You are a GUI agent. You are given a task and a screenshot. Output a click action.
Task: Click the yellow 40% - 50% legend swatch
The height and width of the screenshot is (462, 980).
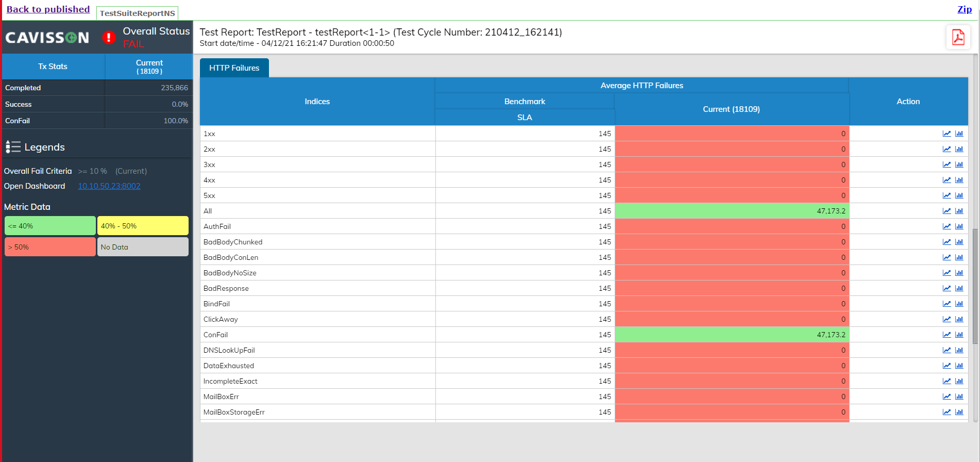pos(143,226)
